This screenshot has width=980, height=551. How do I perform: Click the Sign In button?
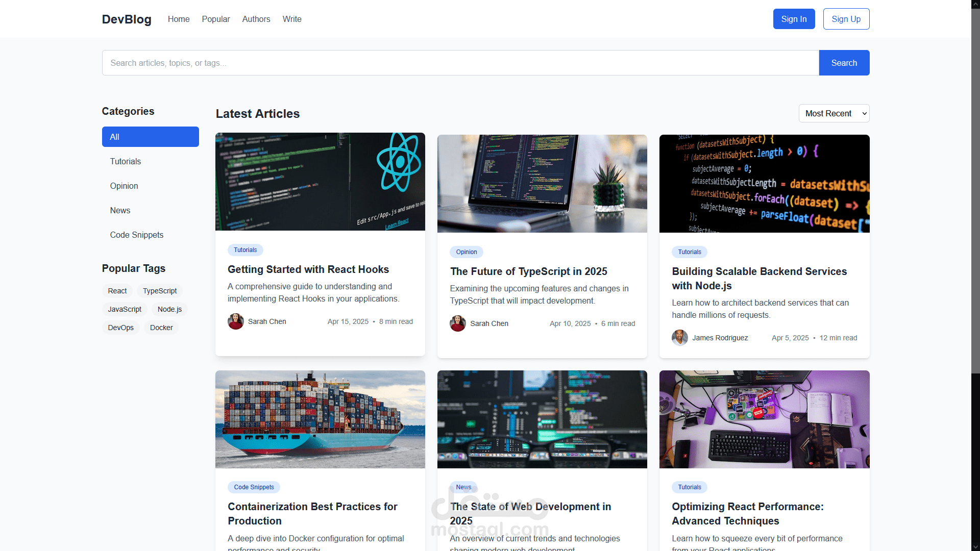click(794, 19)
